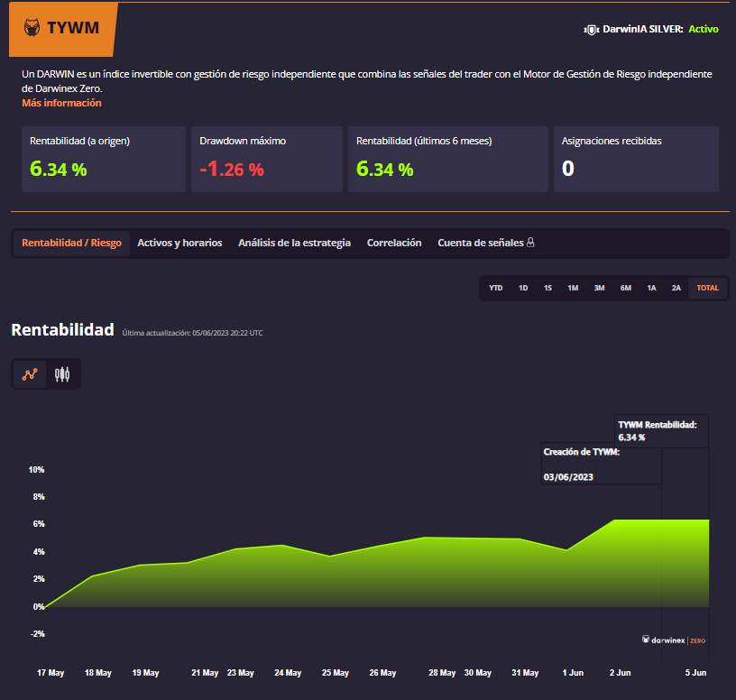736x700 pixels.
Task: Click the Rentabilidad (últimos 6 meses) 6.34 % value
Action: [x=385, y=169]
